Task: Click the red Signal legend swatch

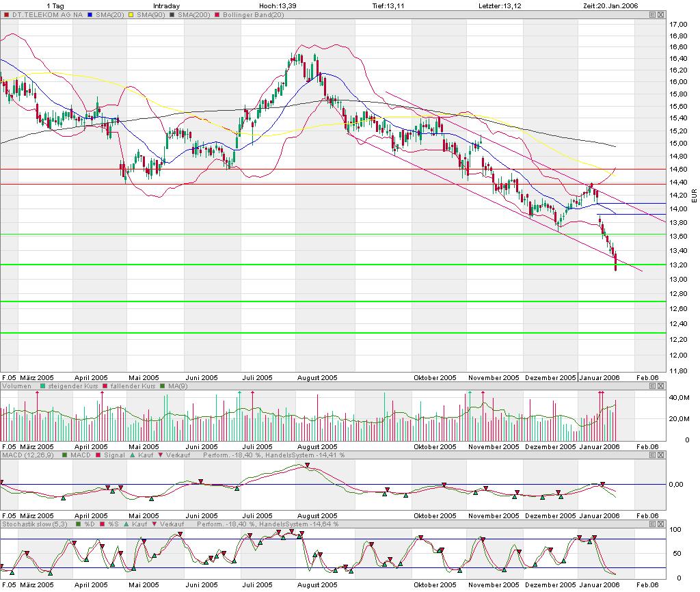Action: tap(98, 455)
